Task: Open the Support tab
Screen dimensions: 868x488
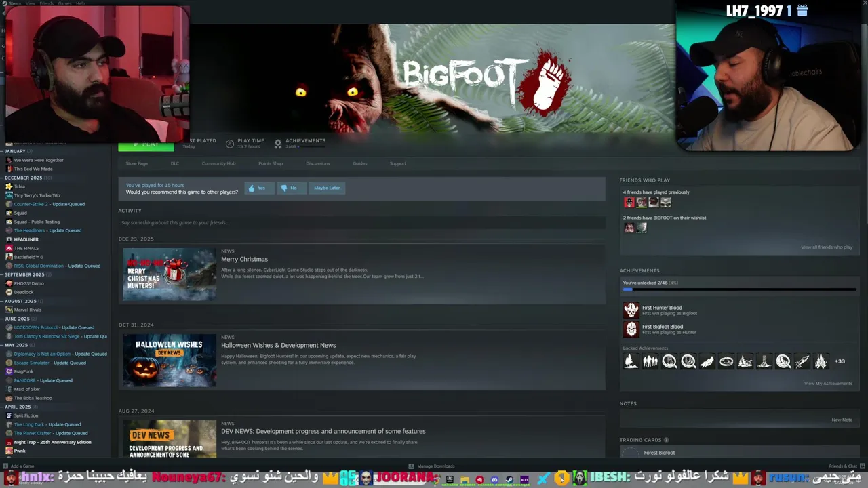Action: [397, 163]
